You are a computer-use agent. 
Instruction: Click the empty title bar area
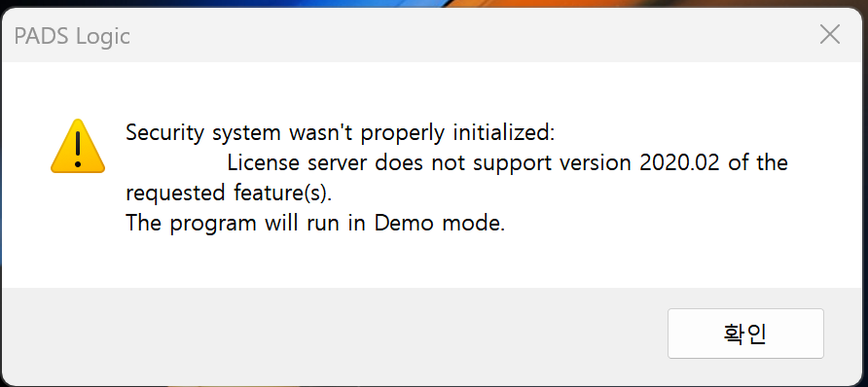471,35
